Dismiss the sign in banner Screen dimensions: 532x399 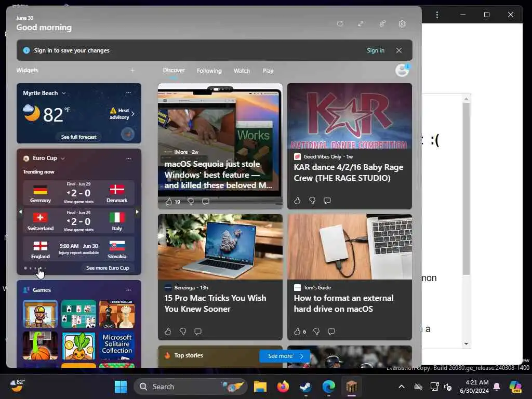coord(398,50)
